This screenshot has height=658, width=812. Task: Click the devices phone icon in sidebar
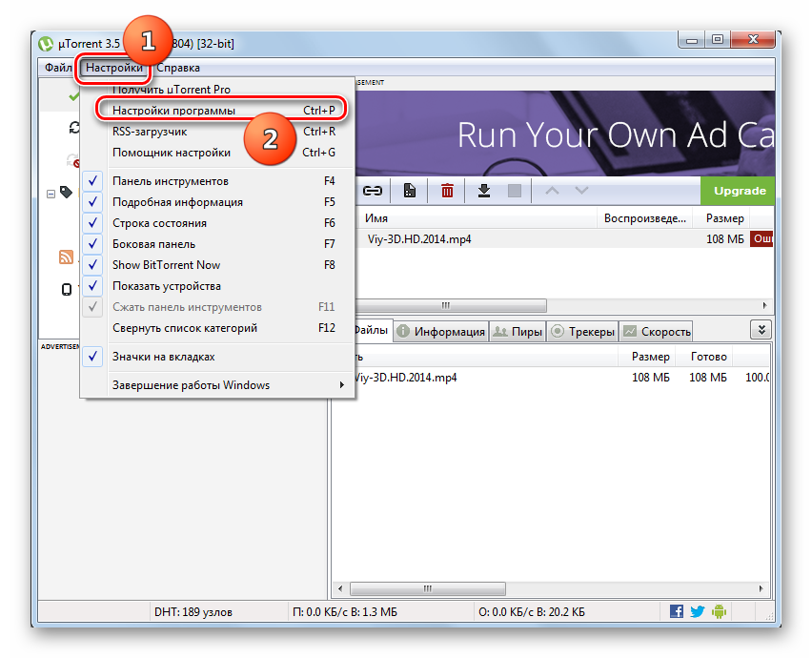[67, 289]
